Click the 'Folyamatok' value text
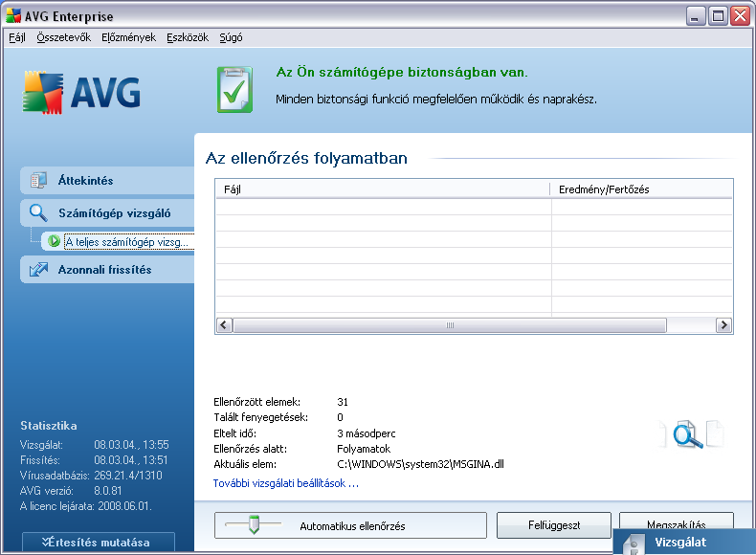The height and width of the screenshot is (555, 756). point(364,449)
